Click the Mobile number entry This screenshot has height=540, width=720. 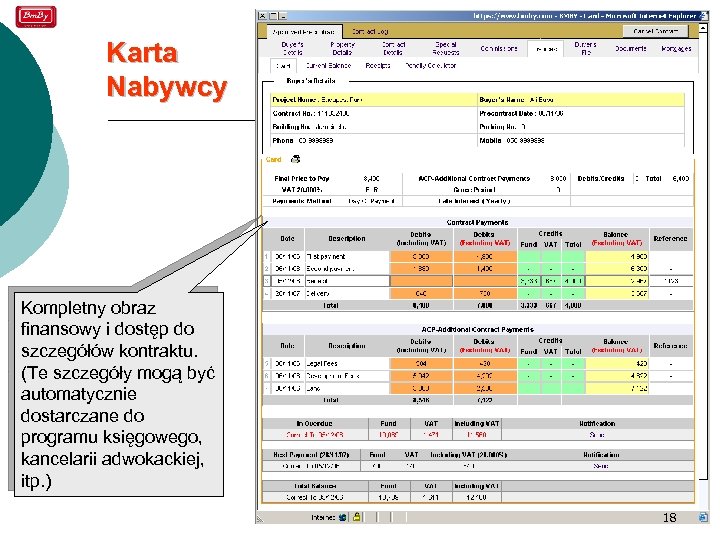click(x=512, y=141)
